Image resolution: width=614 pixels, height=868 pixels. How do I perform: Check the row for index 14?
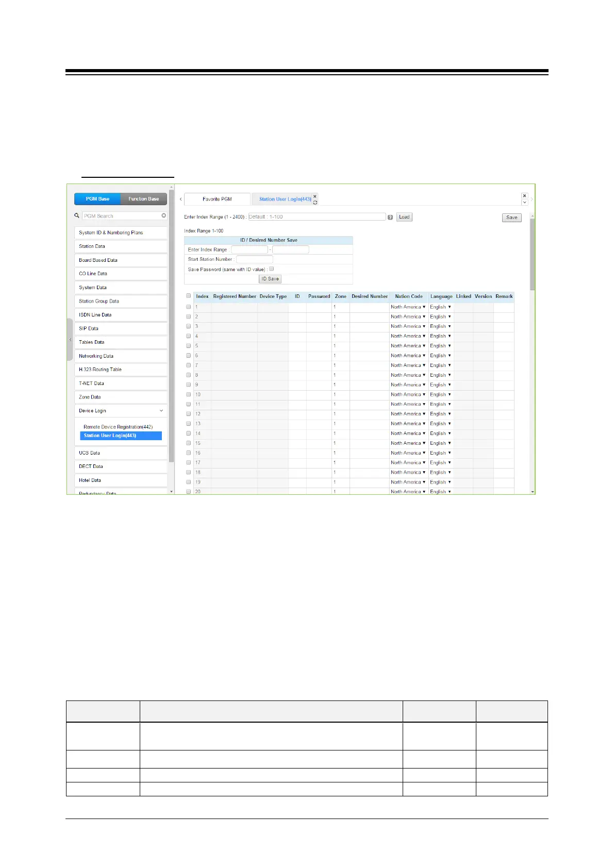point(189,433)
